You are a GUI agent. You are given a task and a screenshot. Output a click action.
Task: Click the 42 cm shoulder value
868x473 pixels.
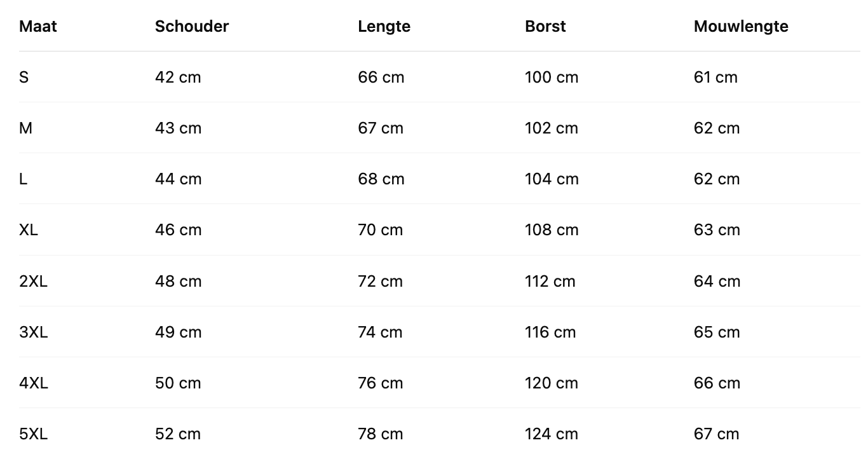178,78
